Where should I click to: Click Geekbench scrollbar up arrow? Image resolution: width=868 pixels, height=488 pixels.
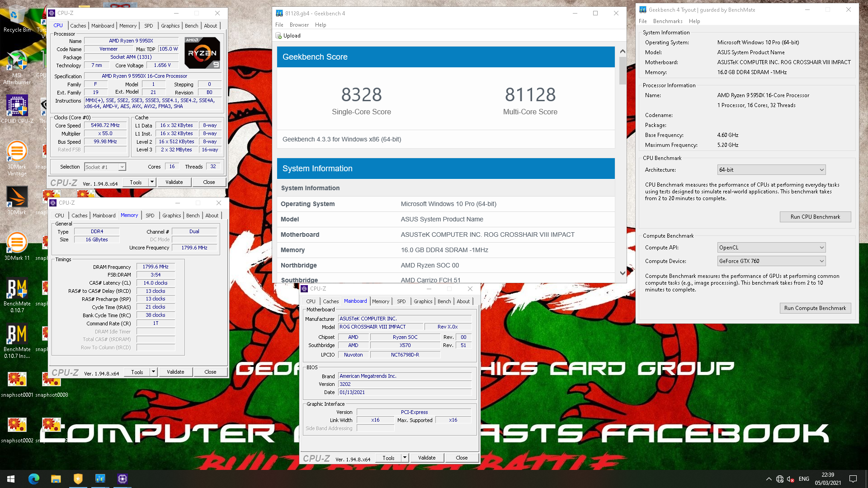(x=623, y=52)
